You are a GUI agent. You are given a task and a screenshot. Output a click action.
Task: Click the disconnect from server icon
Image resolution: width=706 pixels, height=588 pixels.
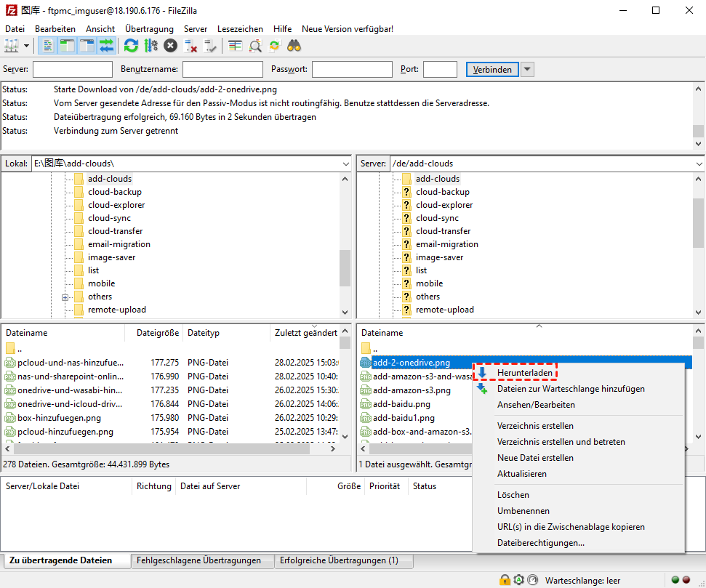click(191, 46)
